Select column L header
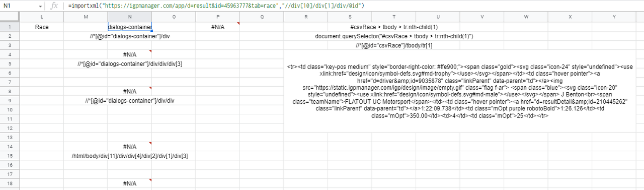The height and width of the screenshot is (190, 644). (x=42, y=18)
